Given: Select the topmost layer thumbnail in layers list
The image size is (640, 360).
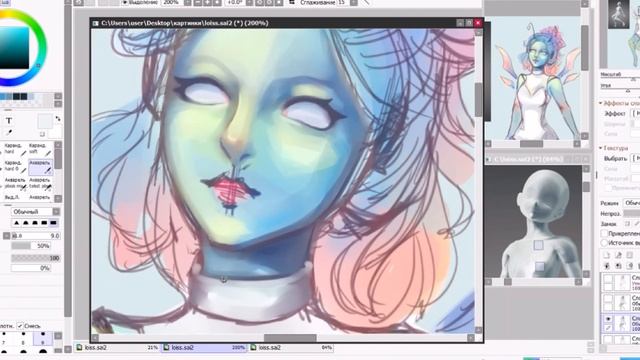Looking at the screenshot, I should (623, 282).
